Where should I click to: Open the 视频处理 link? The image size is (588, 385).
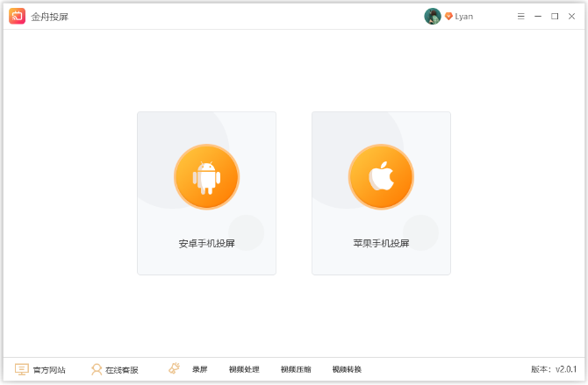coord(244,369)
